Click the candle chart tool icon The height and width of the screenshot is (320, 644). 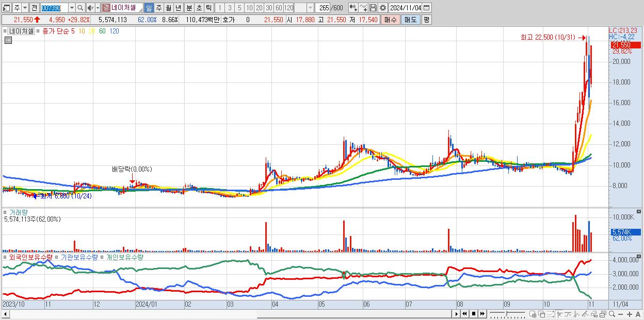tap(353, 8)
